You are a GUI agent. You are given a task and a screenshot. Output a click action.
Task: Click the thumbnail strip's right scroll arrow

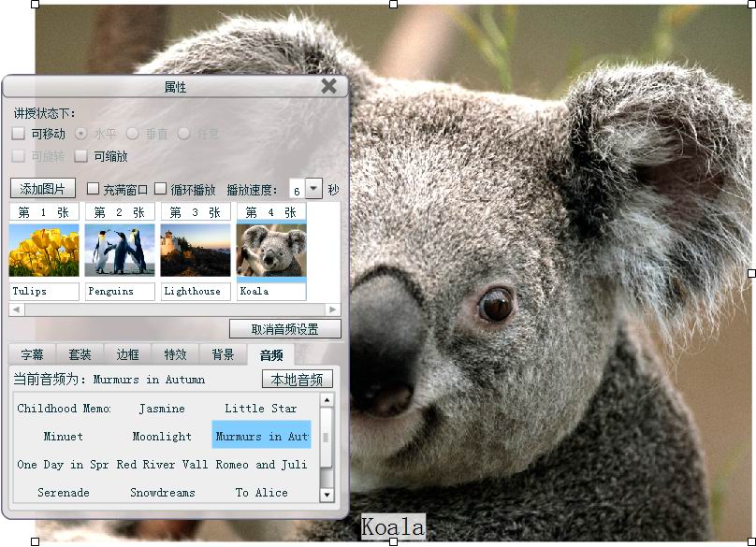[x=334, y=309]
